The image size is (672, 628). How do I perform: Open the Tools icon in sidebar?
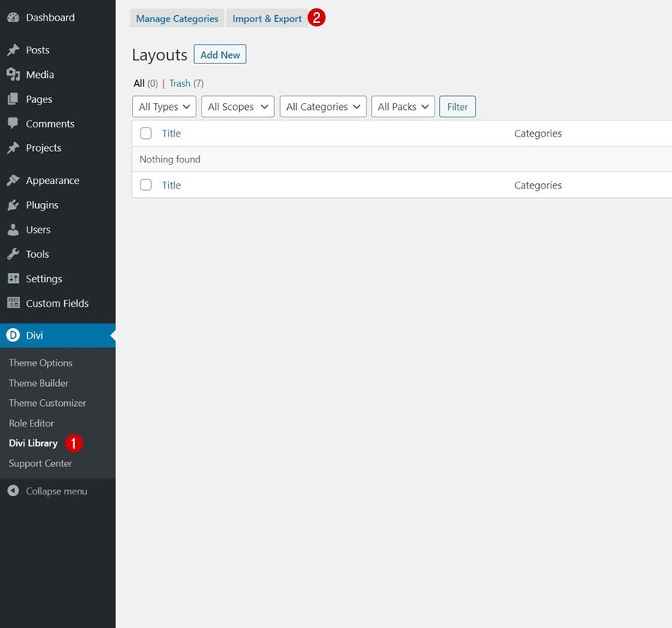[x=14, y=254]
